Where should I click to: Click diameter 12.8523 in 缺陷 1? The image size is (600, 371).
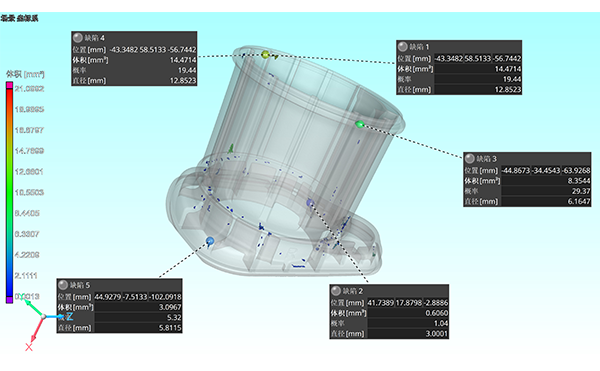pos(508,89)
